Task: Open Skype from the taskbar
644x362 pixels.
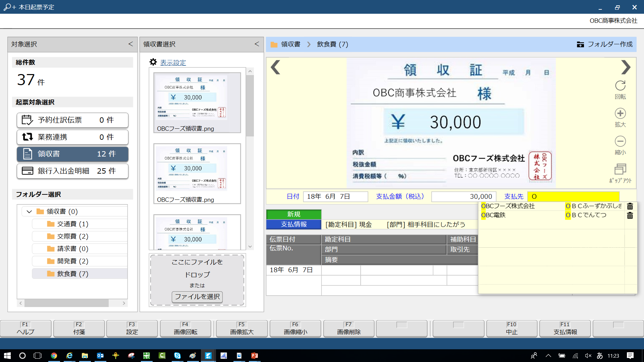Action: pyautogui.click(x=177, y=356)
